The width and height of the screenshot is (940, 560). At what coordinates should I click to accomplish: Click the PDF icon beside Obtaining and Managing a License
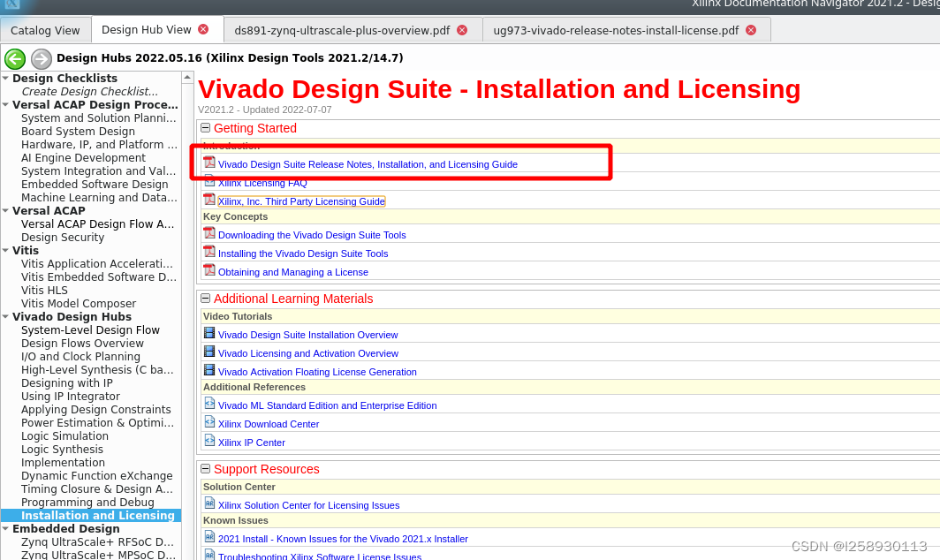point(209,272)
